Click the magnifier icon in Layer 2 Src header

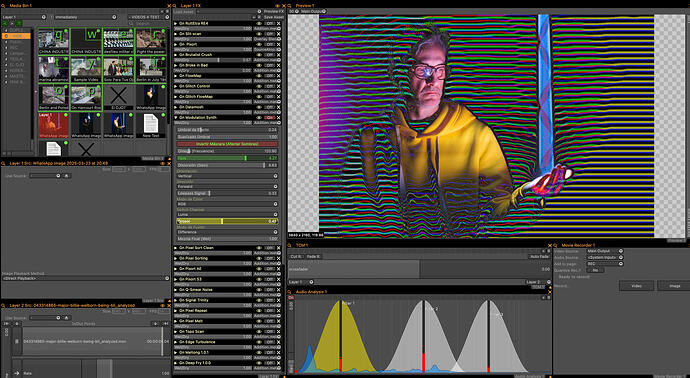3,305
